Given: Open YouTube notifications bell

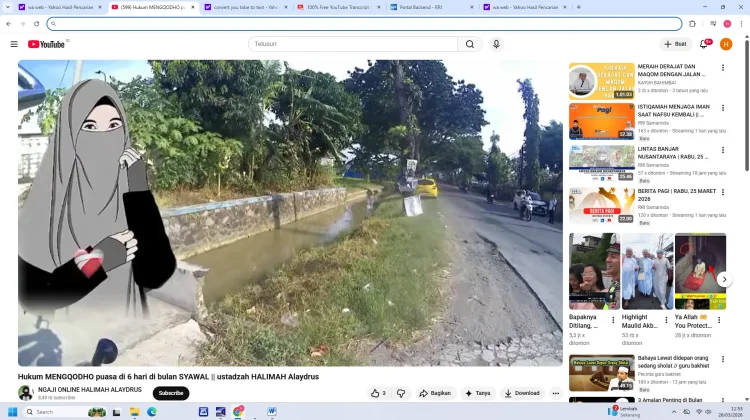Looking at the screenshot, I should click(x=704, y=44).
